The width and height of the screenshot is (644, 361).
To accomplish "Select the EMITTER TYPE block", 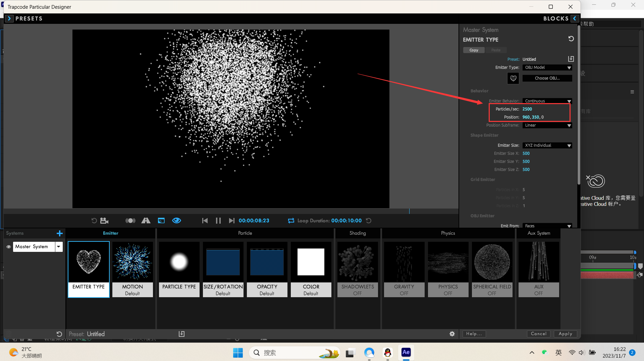I will tap(89, 269).
